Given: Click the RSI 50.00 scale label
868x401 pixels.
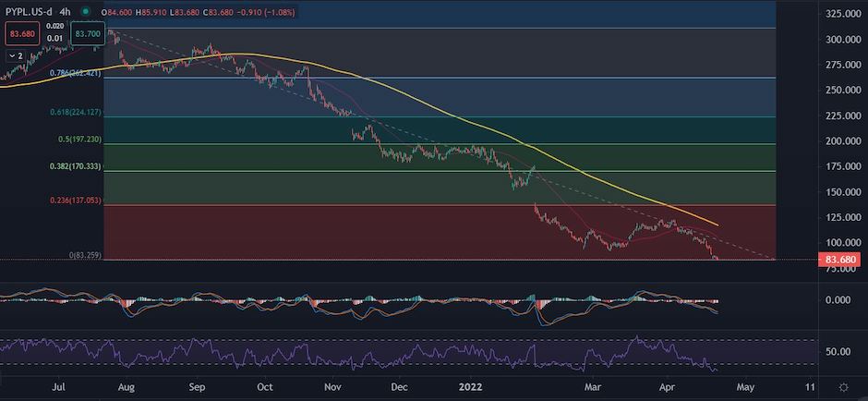Looking at the screenshot, I should click(x=838, y=352).
